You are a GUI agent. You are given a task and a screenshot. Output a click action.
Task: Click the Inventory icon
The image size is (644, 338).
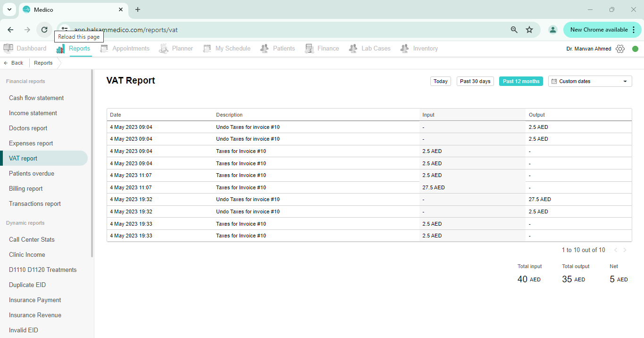404,48
